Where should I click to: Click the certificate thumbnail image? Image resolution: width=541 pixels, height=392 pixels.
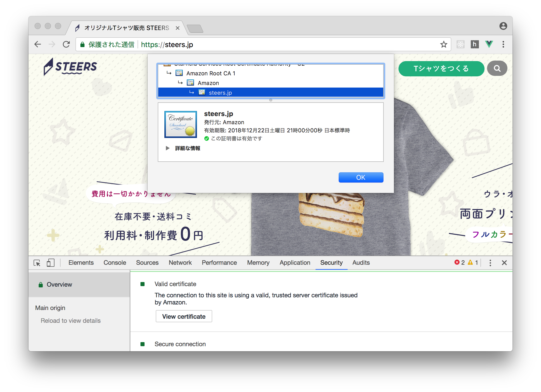tap(180, 124)
